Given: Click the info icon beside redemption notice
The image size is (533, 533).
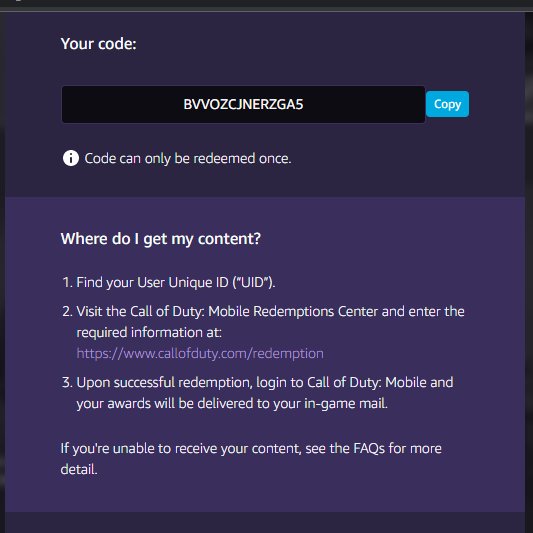Looking at the screenshot, I should click(x=71, y=158).
